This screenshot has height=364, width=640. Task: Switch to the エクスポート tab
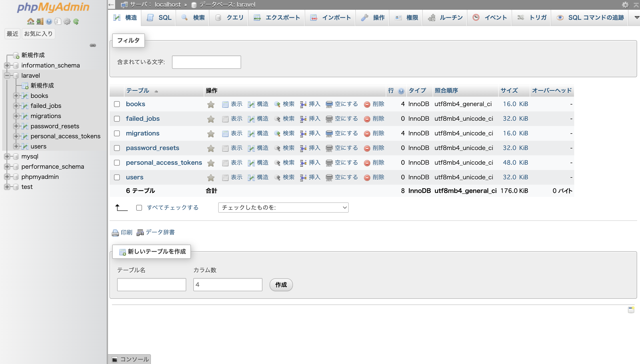(x=277, y=18)
